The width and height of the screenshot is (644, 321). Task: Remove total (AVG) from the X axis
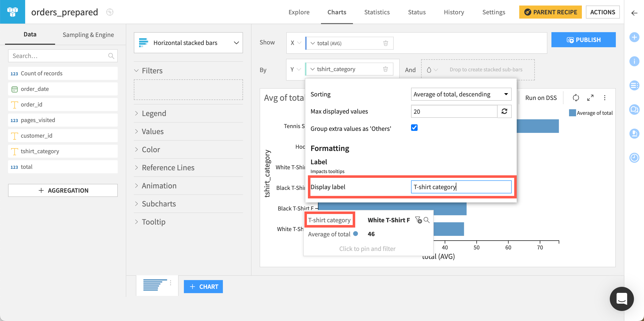pyautogui.click(x=386, y=43)
